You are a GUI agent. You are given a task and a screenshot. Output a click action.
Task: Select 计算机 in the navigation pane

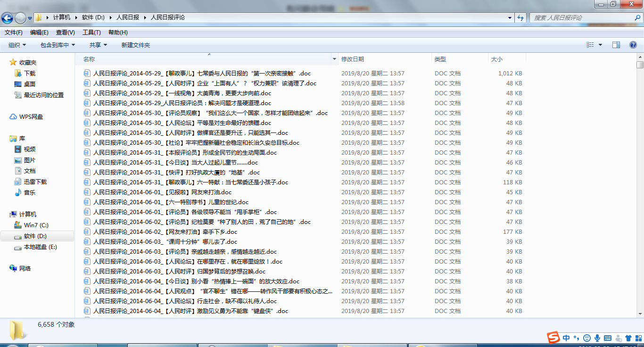pos(28,214)
